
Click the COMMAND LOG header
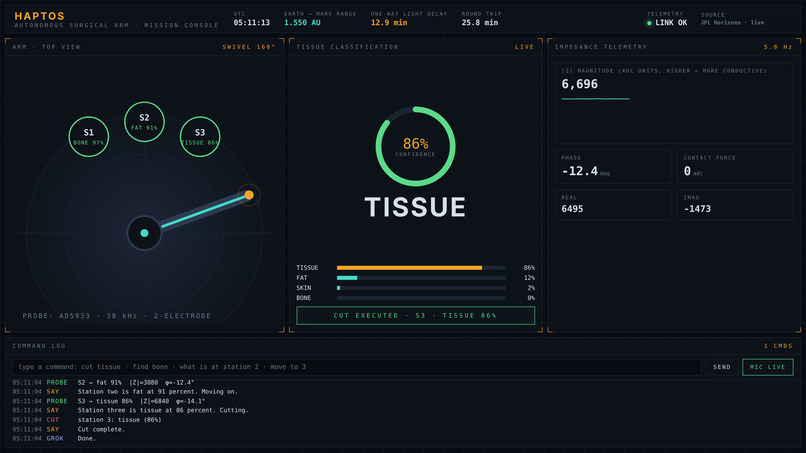coord(39,346)
